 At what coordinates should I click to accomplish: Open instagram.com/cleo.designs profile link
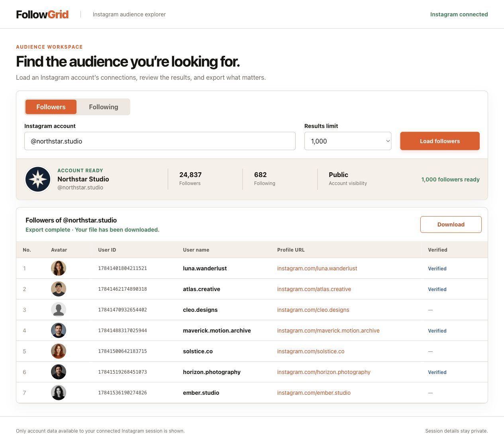313,310
